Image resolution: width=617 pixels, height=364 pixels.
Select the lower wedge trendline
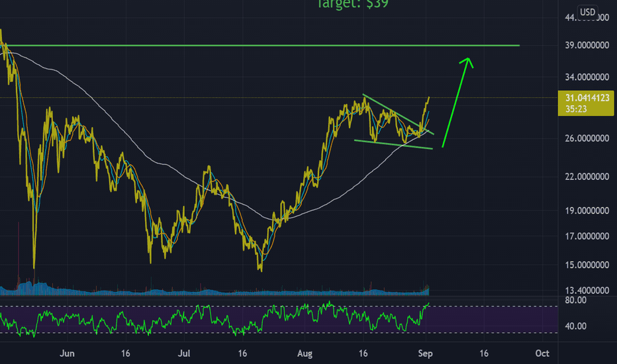(x=393, y=144)
